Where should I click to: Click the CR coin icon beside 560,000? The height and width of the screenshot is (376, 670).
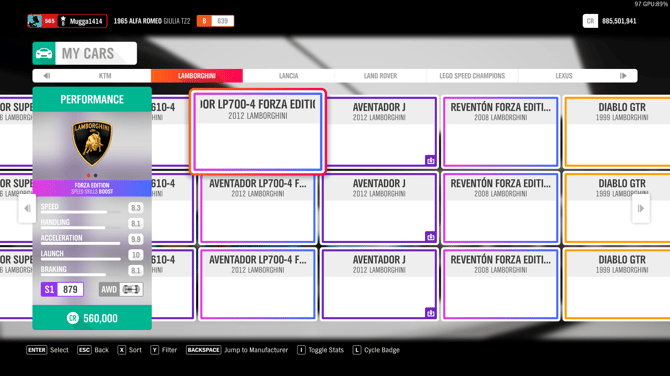(x=73, y=318)
